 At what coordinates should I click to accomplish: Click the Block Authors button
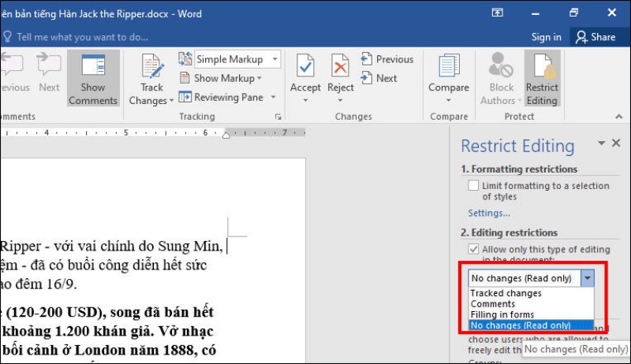pyautogui.click(x=501, y=78)
